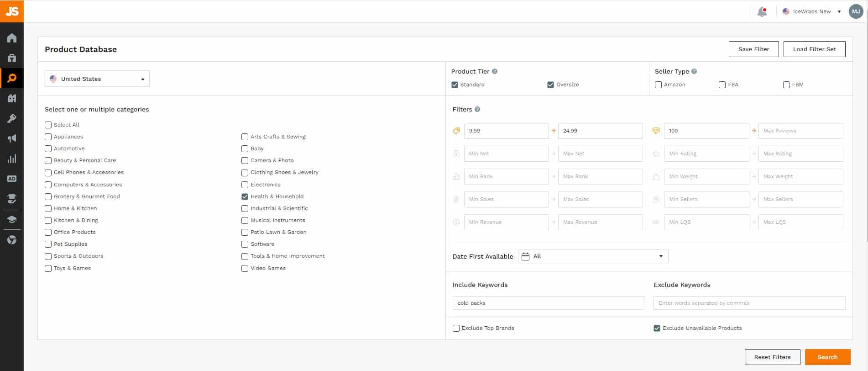Image resolution: width=868 pixels, height=371 pixels.
Task: Focus the Max LQS input
Action: 800,222
